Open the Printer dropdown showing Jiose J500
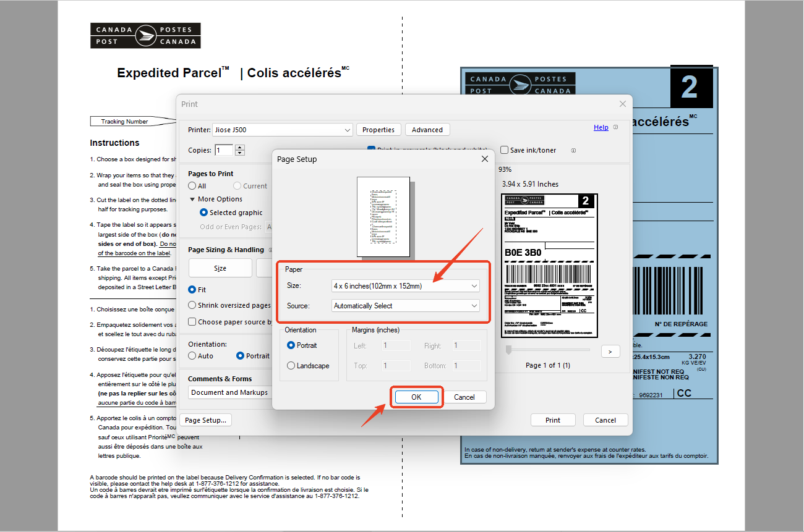Viewport: 804px width, 532px height. (282, 130)
